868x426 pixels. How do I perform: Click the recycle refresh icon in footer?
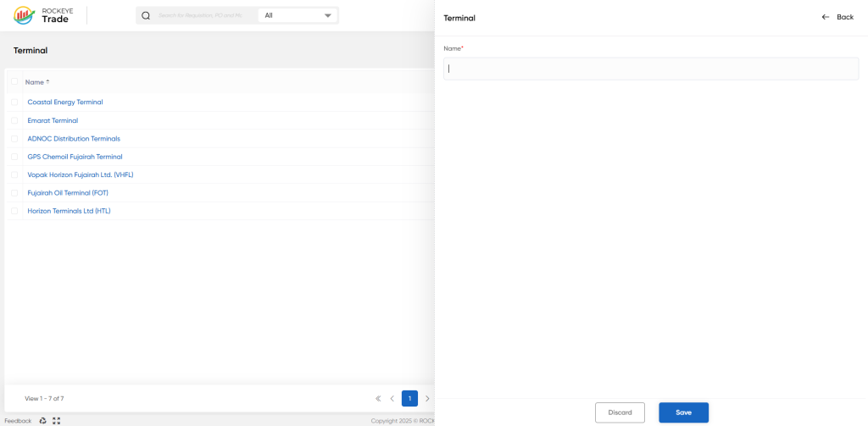coord(43,421)
